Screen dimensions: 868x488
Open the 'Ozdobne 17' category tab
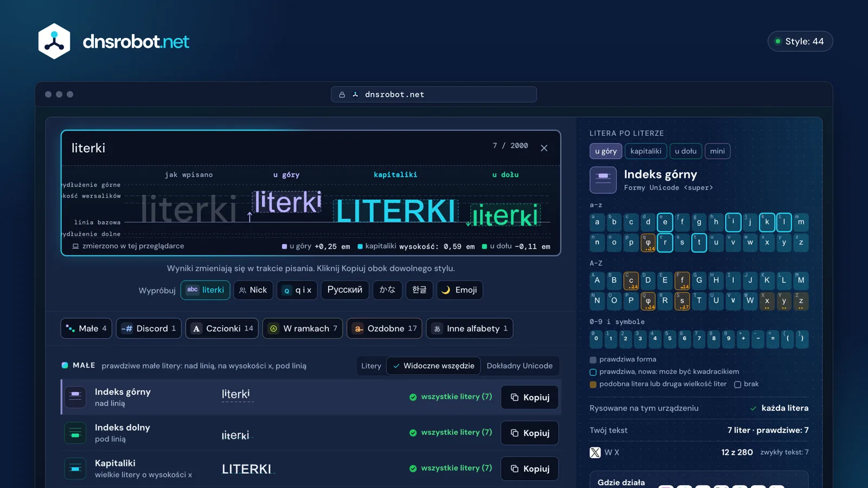pyautogui.click(x=385, y=329)
